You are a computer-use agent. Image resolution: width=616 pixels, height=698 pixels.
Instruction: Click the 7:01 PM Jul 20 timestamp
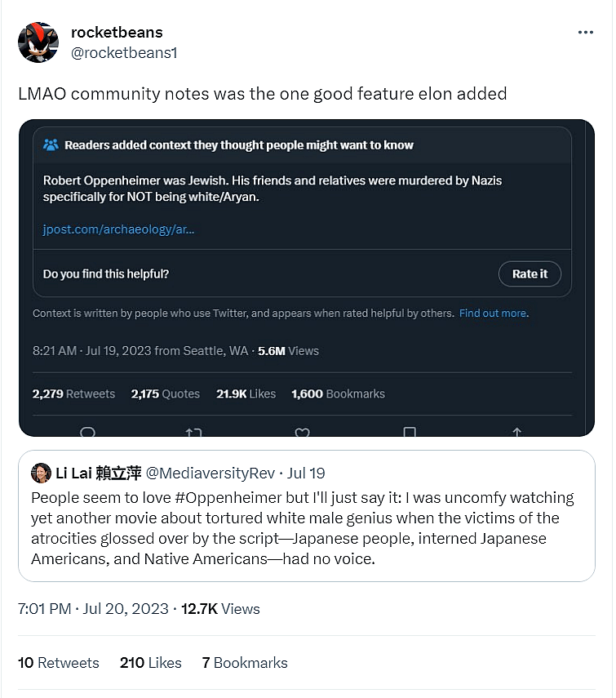[x=93, y=609]
